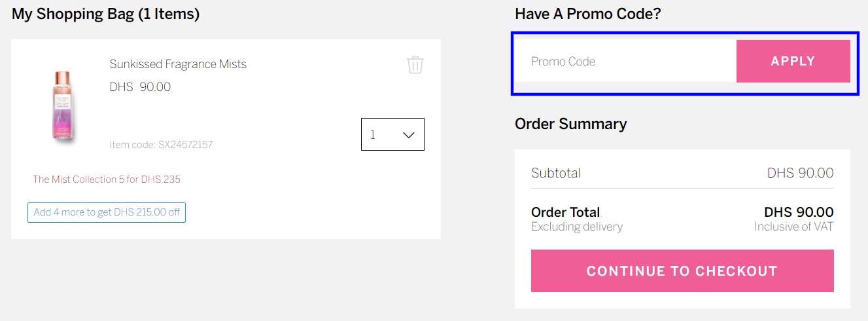
Task: Click the Subtotal label in the order summary
Action: [x=555, y=173]
